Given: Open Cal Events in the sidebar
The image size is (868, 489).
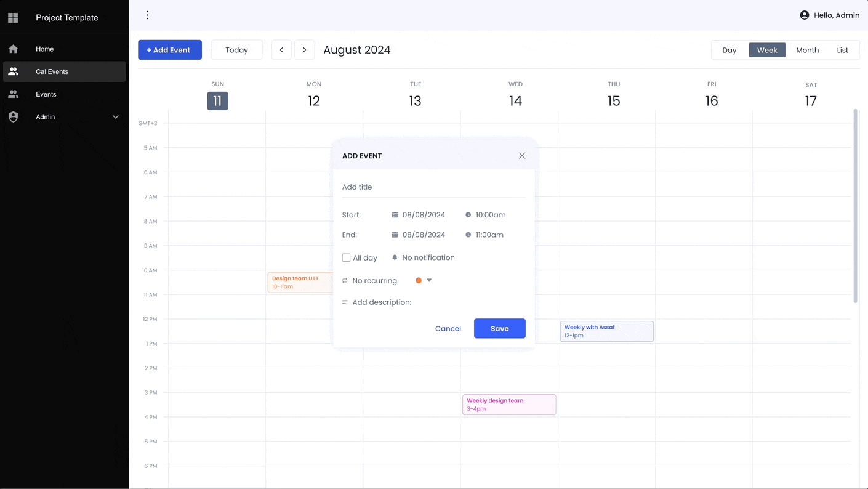Looking at the screenshot, I should click(65, 71).
